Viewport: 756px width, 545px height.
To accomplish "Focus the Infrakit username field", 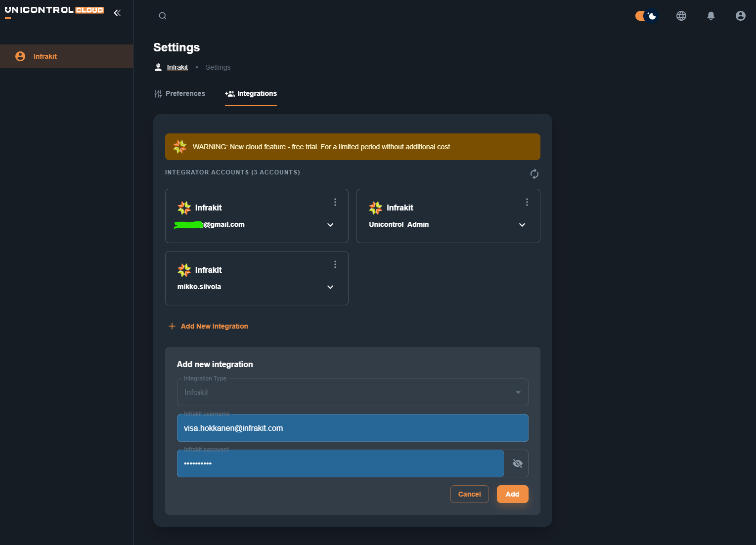I will point(353,428).
